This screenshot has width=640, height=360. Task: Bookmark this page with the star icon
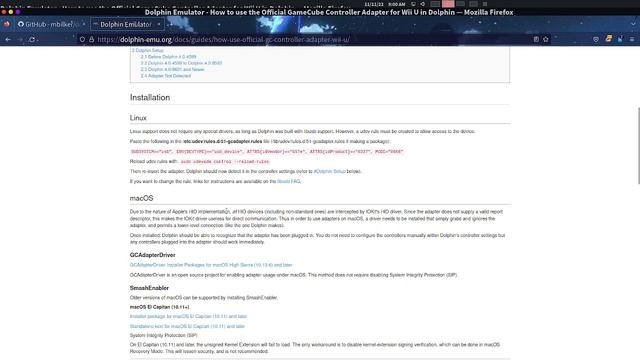tap(546, 40)
